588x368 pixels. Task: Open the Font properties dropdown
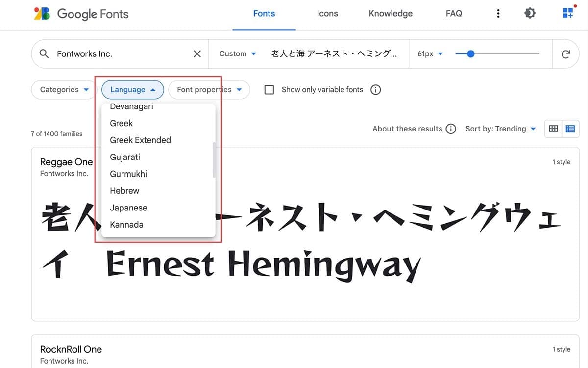209,89
